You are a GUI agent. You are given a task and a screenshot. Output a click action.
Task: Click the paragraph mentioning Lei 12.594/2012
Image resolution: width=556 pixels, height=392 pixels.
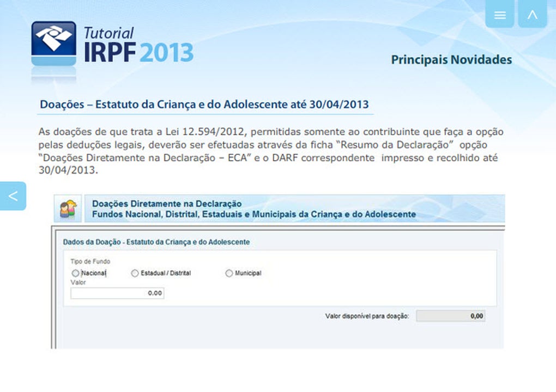coord(271,151)
